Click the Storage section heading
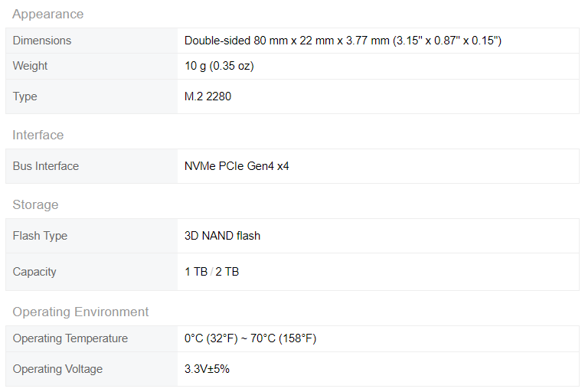This screenshot has height=392, width=585. point(35,204)
